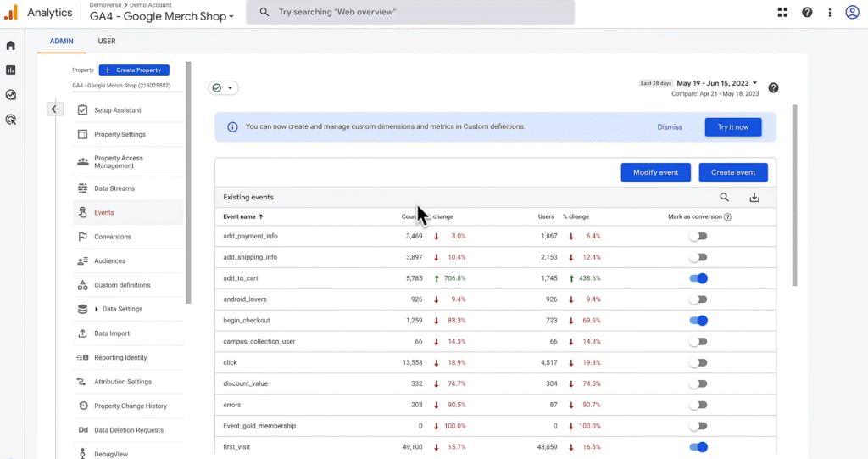Open the Home icon in left rail
Screen dimensions: 868x459
coord(10,46)
